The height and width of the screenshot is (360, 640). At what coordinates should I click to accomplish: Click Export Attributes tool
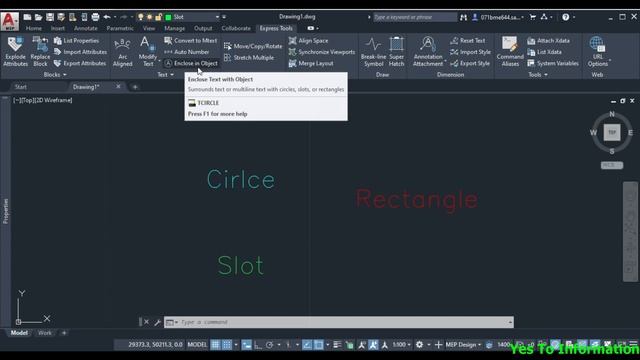click(x=80, y=63)
